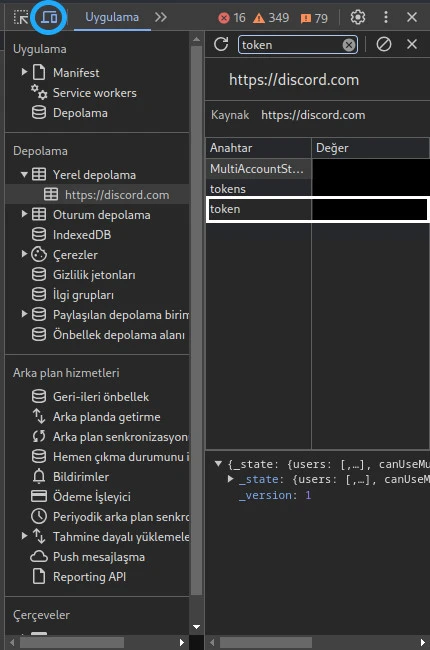Open Ödeme İşleyici item

[x=92, y=497]
